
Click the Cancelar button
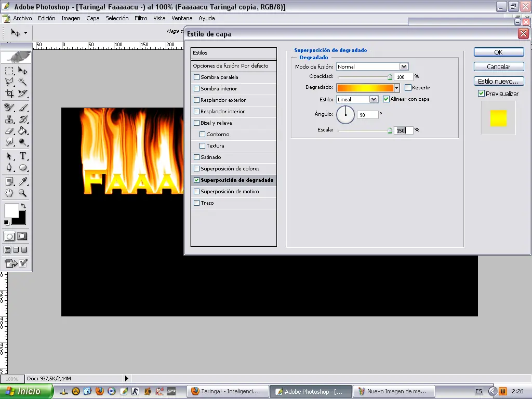[499, 67]
